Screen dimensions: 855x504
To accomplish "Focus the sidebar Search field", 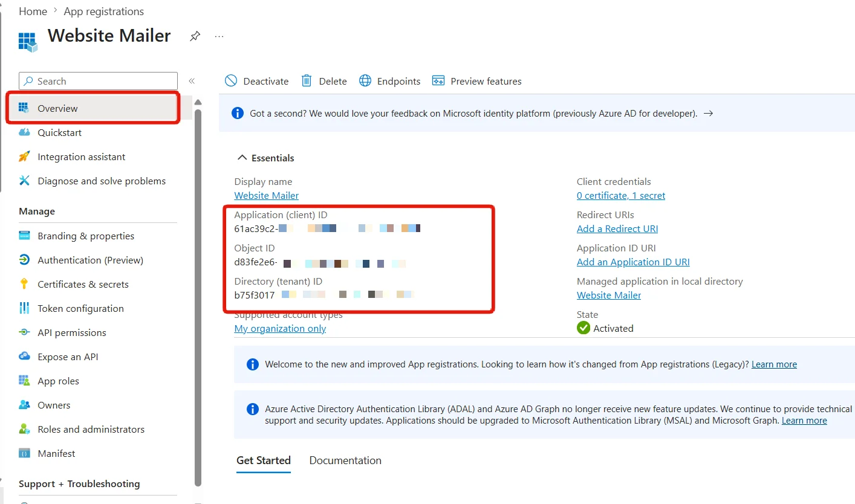I will (x=99, y=81).
